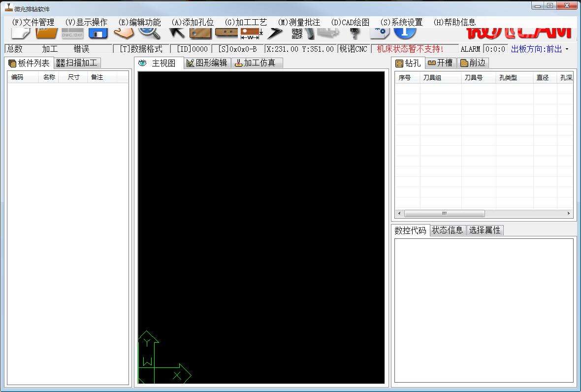581x392 pixels.
Task: Click the board width measurement icon
Action: pyautogui.click(x=252, y=33)
